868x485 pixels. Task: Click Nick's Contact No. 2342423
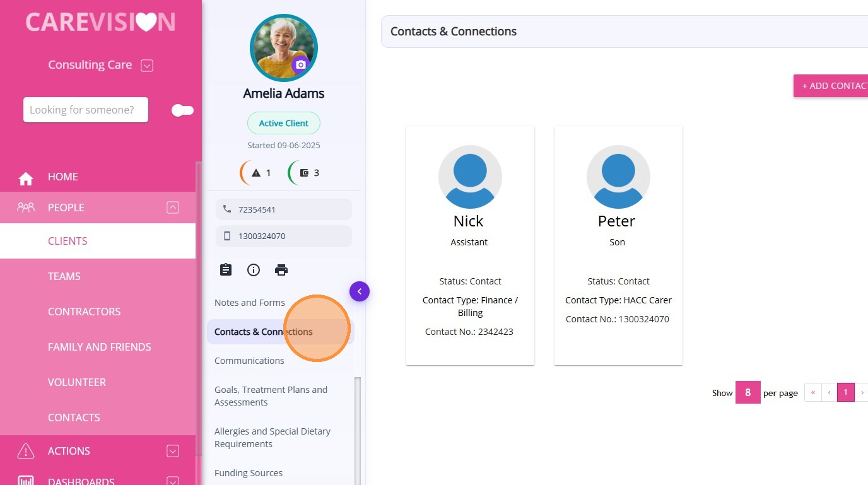[x=469, y=332]
